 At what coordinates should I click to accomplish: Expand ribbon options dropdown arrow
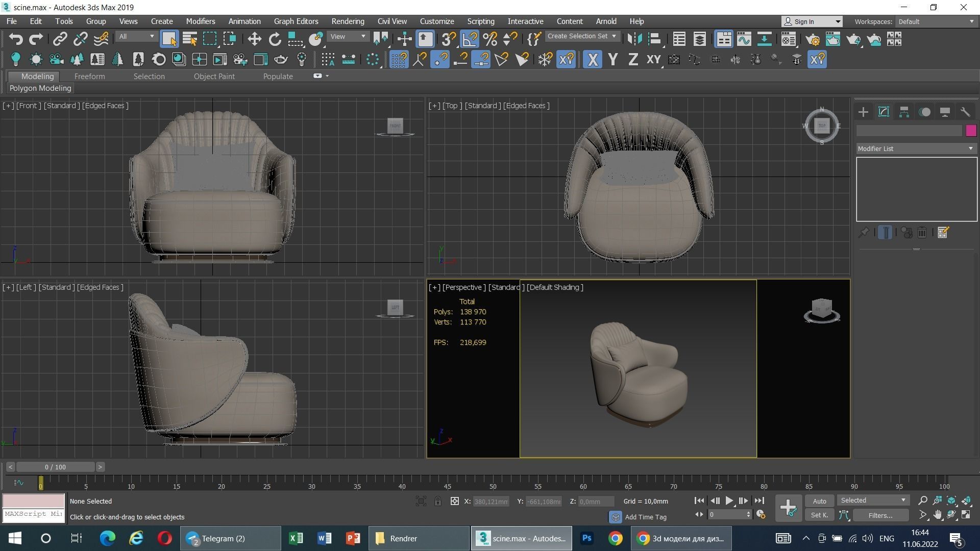327,76
